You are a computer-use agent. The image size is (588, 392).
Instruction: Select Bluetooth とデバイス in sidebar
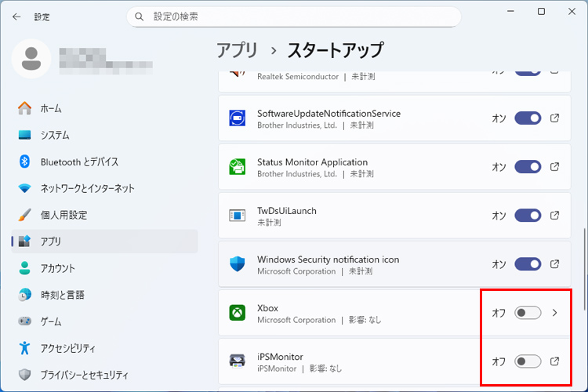tap(79, 162)
